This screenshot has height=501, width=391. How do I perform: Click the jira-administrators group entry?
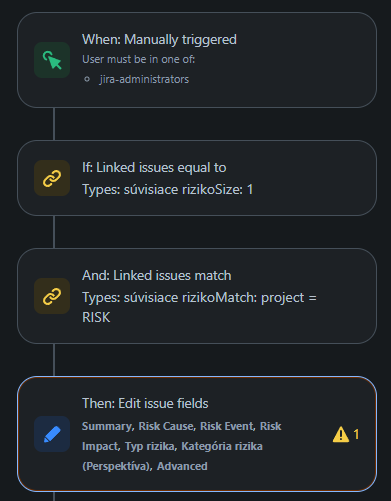coord(144,79)
